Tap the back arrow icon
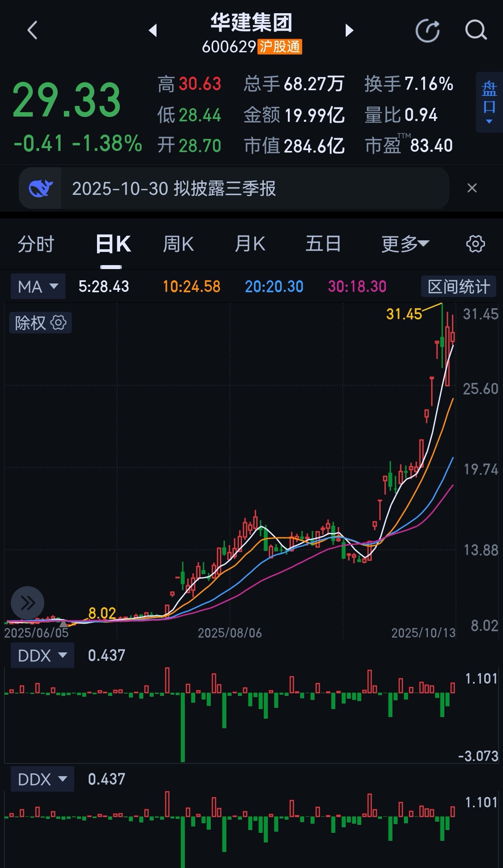This screenshot has width=503, height=868. pos(32,30)
